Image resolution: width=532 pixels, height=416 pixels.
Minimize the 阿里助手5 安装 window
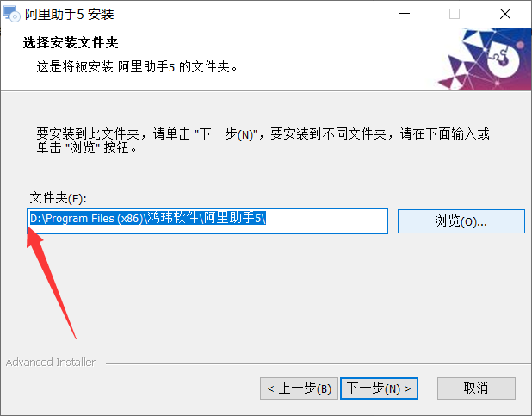[405, 14]
